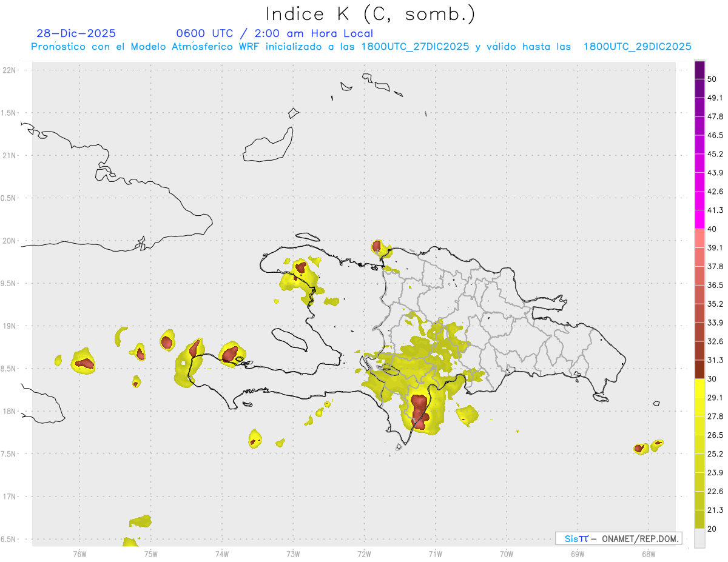The image size is (728, 562).
Task: Click the '37.8' color scale value
Action: pos(715,266)
